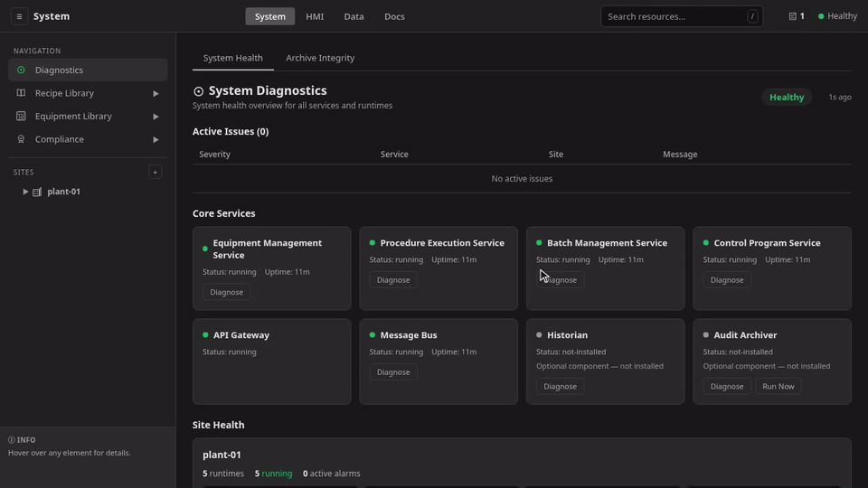Click Historian's 'Status: not-installed' text
Viewport: 868px width, 488px height.
point(571,352)
